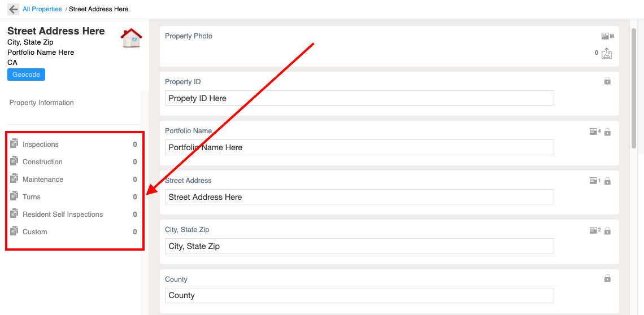The image size is (644, 315).
Task: Open the Inspections sidebar item
Action: [x=73, y=144]
